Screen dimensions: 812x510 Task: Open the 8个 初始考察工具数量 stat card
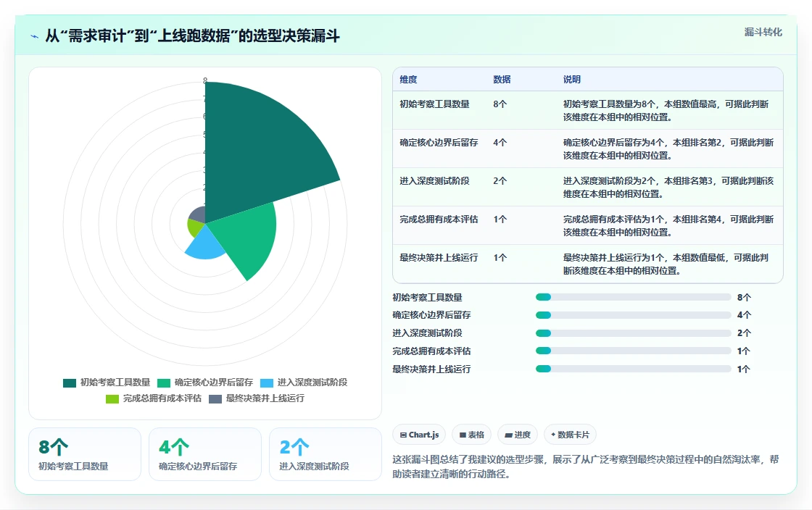85,454
